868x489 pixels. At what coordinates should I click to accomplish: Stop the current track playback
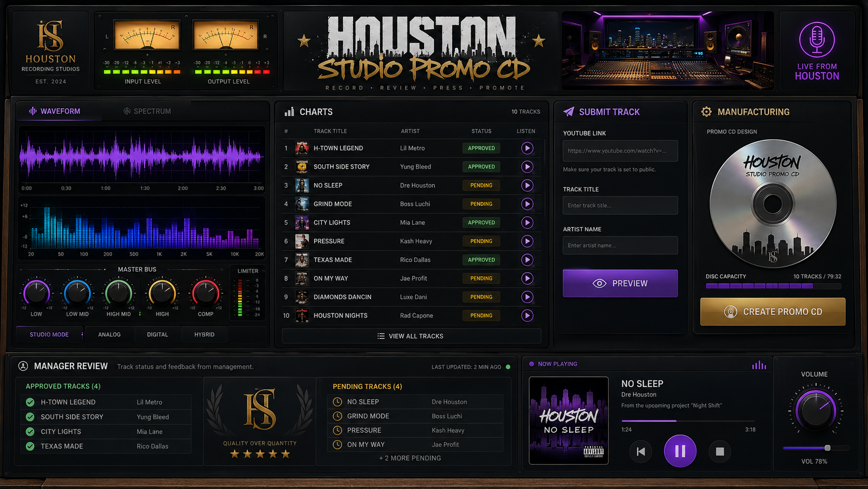coord(720,452)
